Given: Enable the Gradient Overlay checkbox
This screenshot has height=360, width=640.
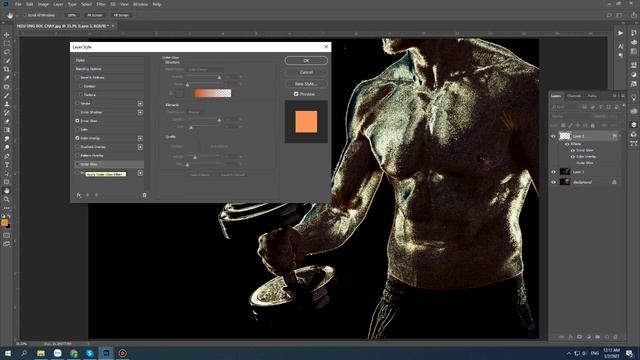Looking at the screenshot, I should 77,147.
